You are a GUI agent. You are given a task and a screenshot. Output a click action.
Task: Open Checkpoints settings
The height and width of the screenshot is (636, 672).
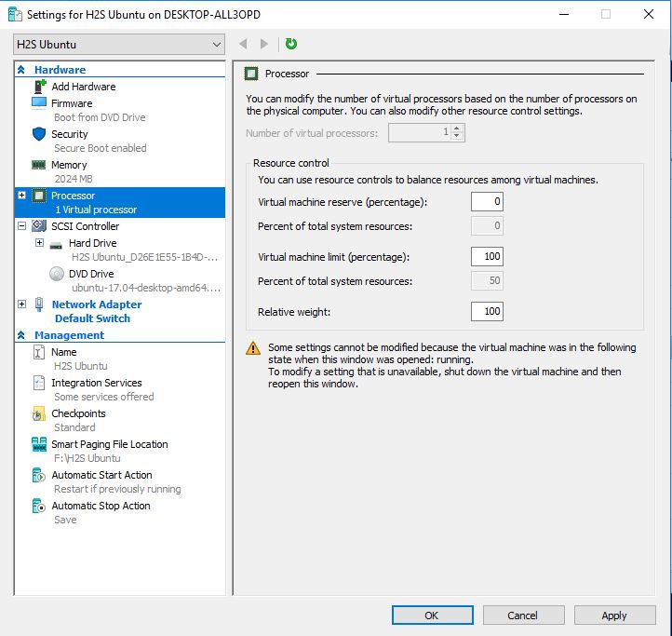[78, 413]
